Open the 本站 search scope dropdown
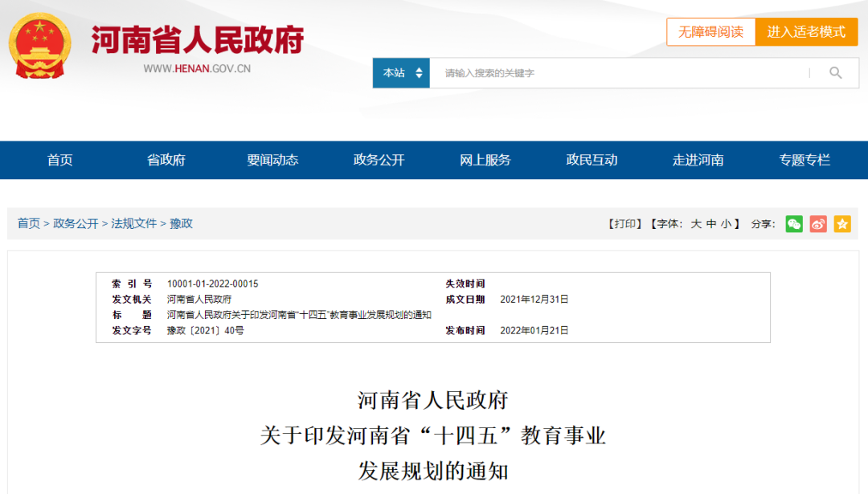This screenshot has height=494, width=868. (400, 72)
